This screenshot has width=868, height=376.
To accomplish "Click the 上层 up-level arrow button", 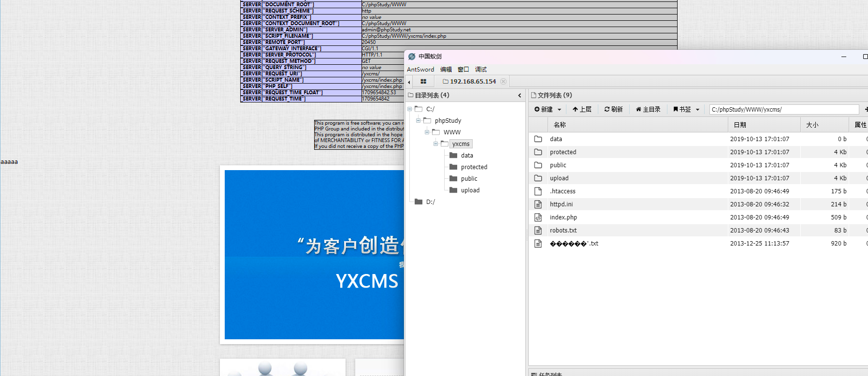I will [582, 109].
